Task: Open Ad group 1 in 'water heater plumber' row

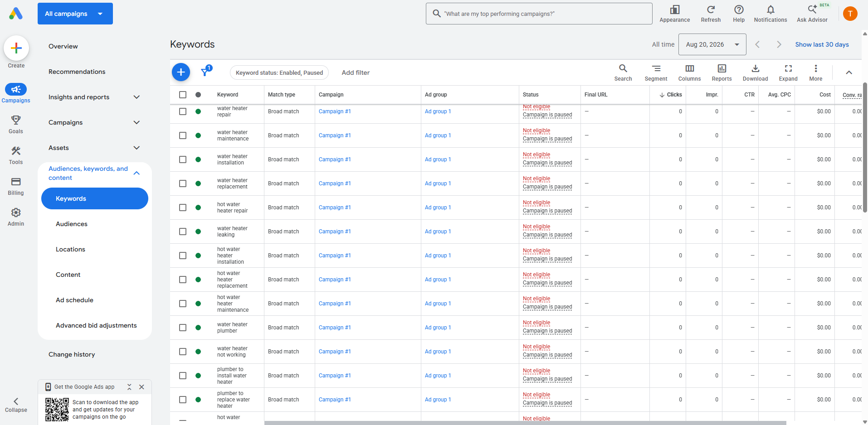Action: point(438,328)
